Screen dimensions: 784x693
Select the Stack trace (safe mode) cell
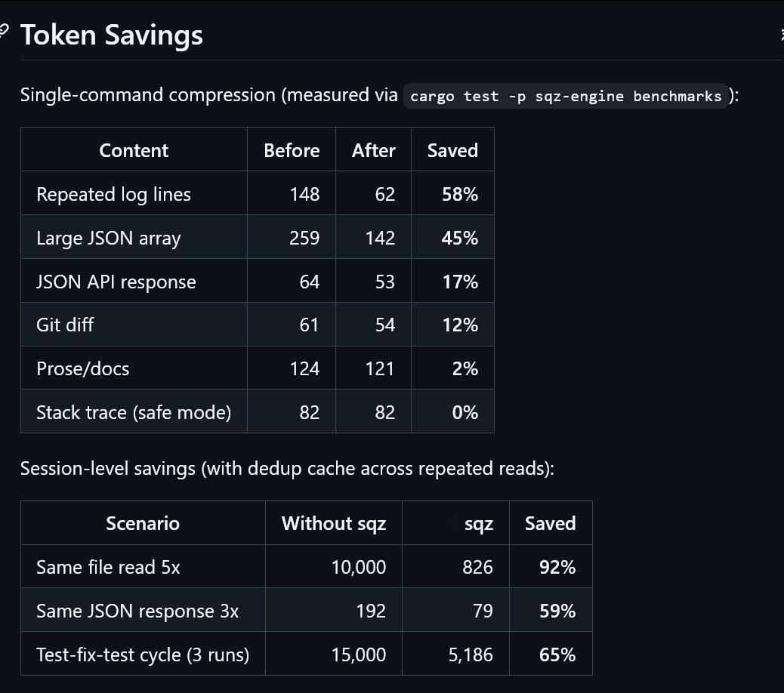tap(134, 412)
